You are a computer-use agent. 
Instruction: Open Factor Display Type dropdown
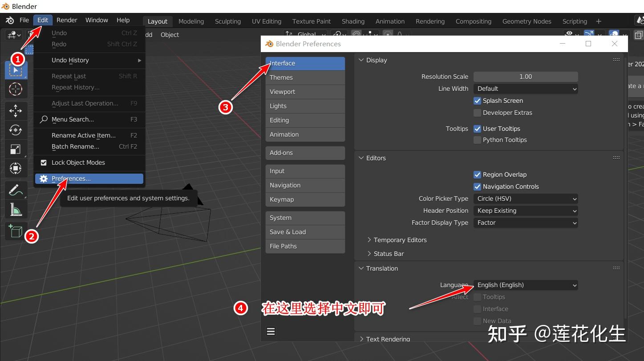pos(526,223)
